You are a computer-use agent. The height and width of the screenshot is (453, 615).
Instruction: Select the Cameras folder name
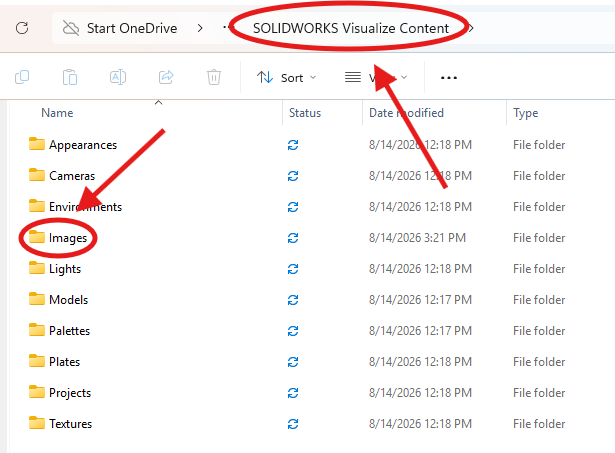(x=72, y=176)
